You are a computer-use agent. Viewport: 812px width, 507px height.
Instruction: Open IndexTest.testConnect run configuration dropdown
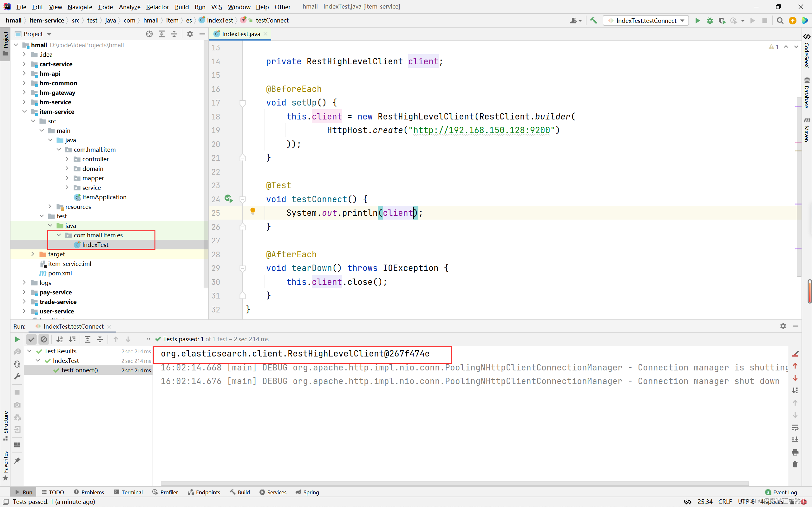click(x=646, y=21)
